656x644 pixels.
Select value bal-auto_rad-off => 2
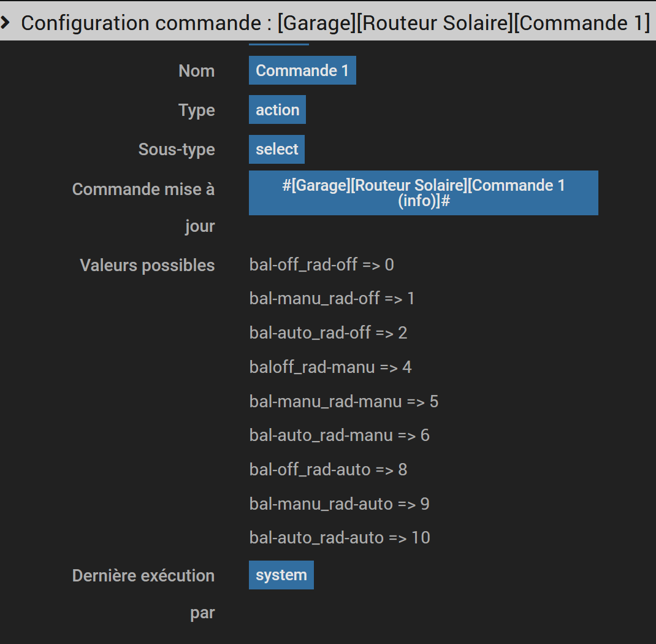(x=328, y=333)
